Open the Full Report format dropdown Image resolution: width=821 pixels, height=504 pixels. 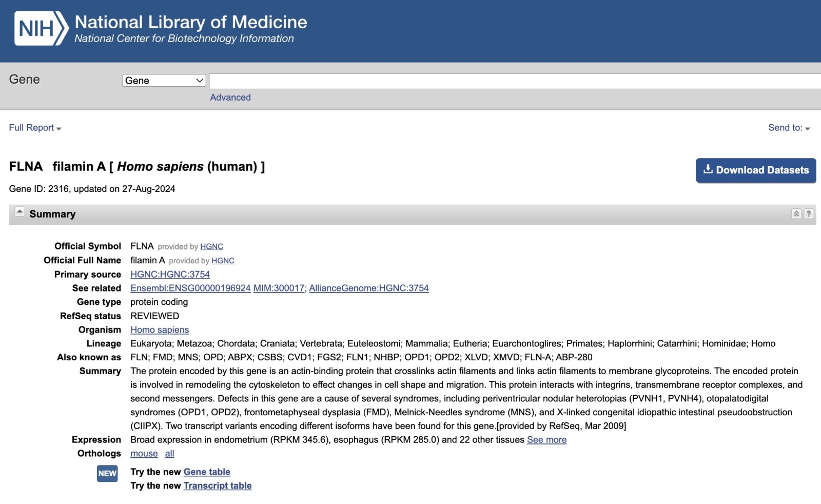35,128
